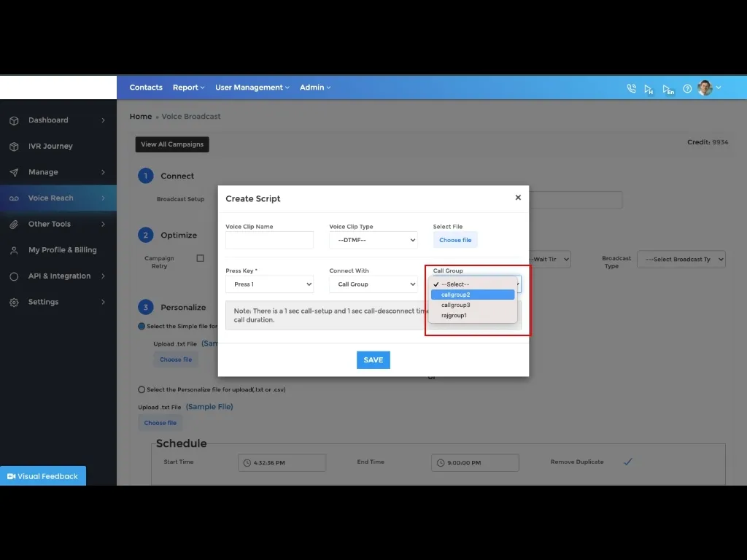Close the Create Script dialog
The height and width of the screenshot is (560, 747).
coord(518,198)
